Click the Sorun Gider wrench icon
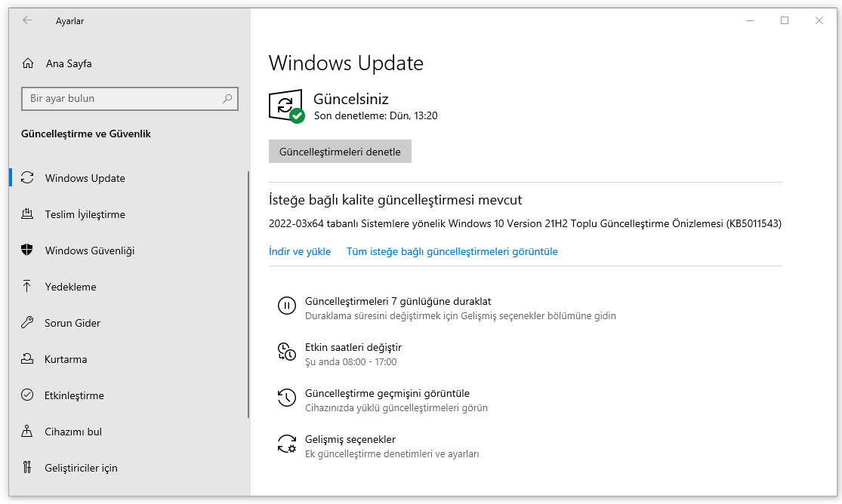The image size is (842, 504). pos(27,323)
